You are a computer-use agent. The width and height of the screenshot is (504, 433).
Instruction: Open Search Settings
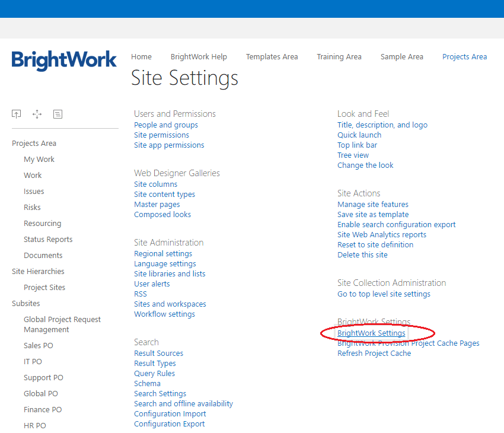tap(160, 394)
